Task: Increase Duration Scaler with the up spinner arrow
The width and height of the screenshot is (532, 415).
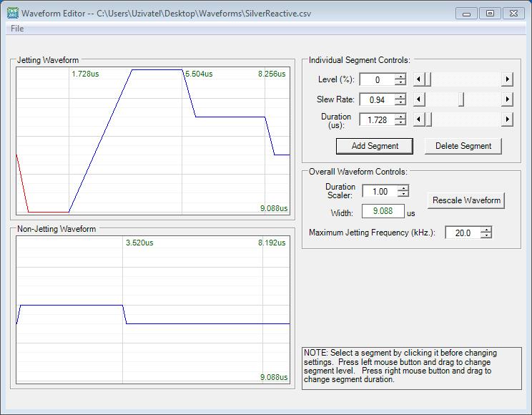Action: click(x=403, y=188)
